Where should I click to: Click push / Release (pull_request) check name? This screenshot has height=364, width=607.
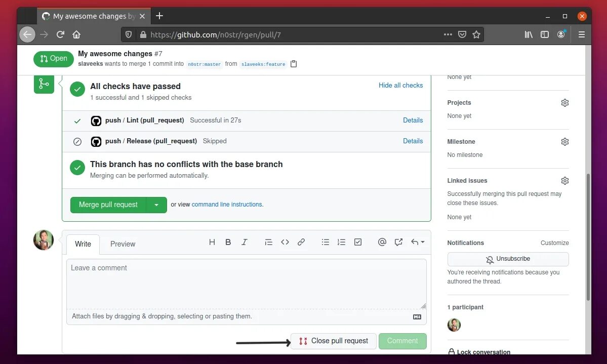tap(151, 141)
